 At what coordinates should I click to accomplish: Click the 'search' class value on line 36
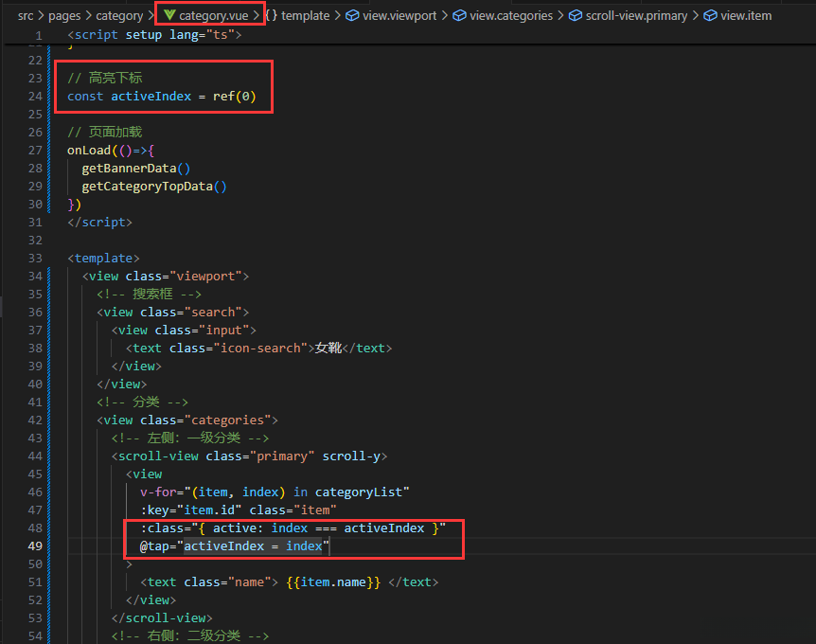click(213, 313)
